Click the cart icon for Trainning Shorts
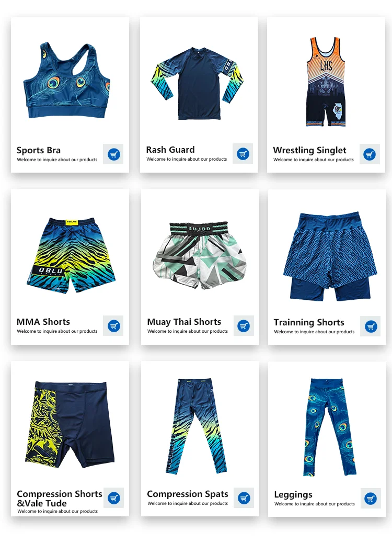 [x=370, y=326]
